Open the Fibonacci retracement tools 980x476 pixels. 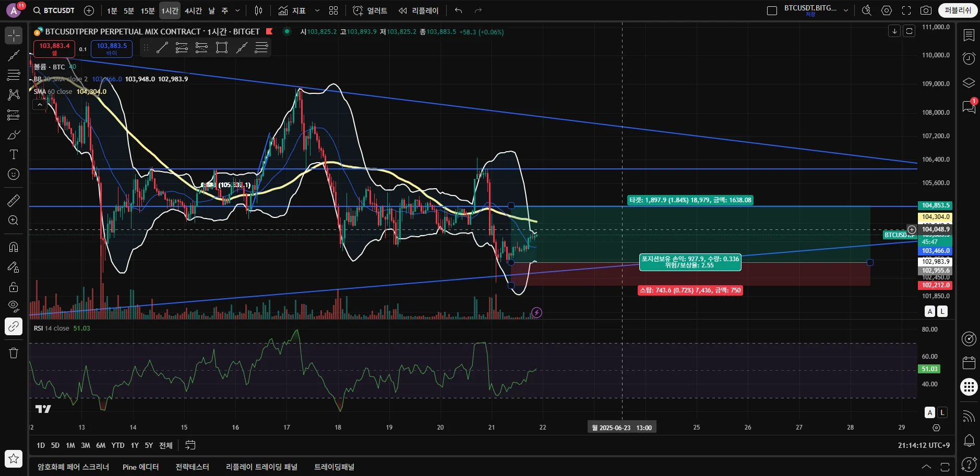tap(14, 75)
